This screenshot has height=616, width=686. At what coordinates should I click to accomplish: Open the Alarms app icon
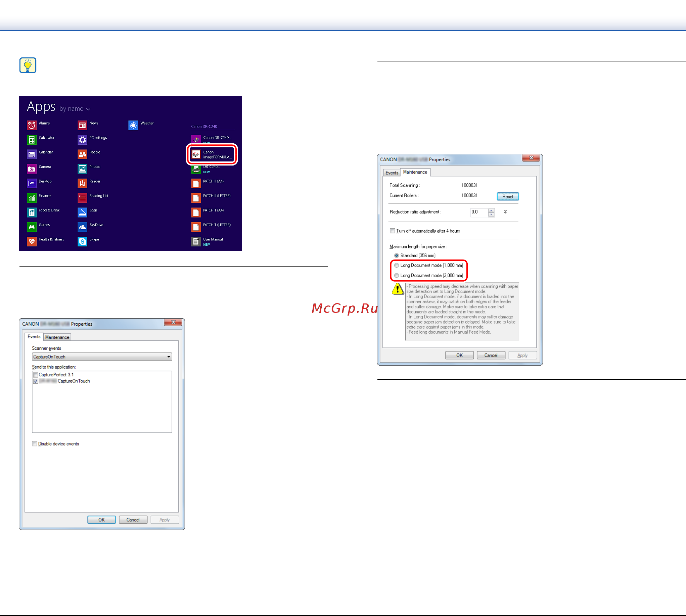[32, 125]
